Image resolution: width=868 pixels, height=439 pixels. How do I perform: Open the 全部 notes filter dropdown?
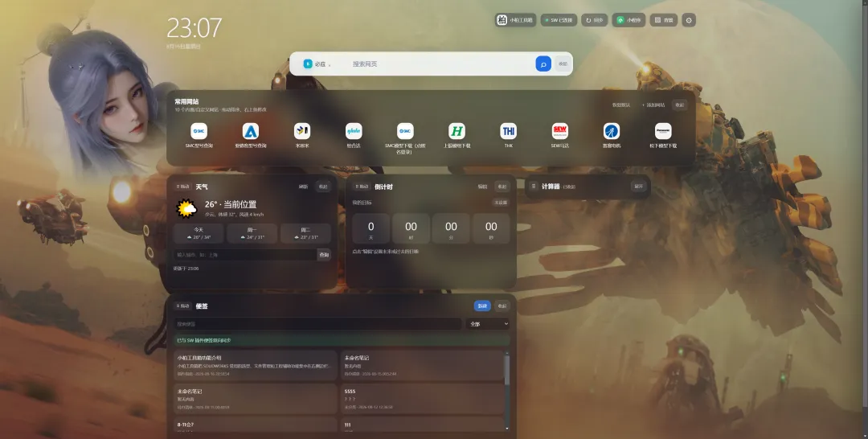[488, 324]
